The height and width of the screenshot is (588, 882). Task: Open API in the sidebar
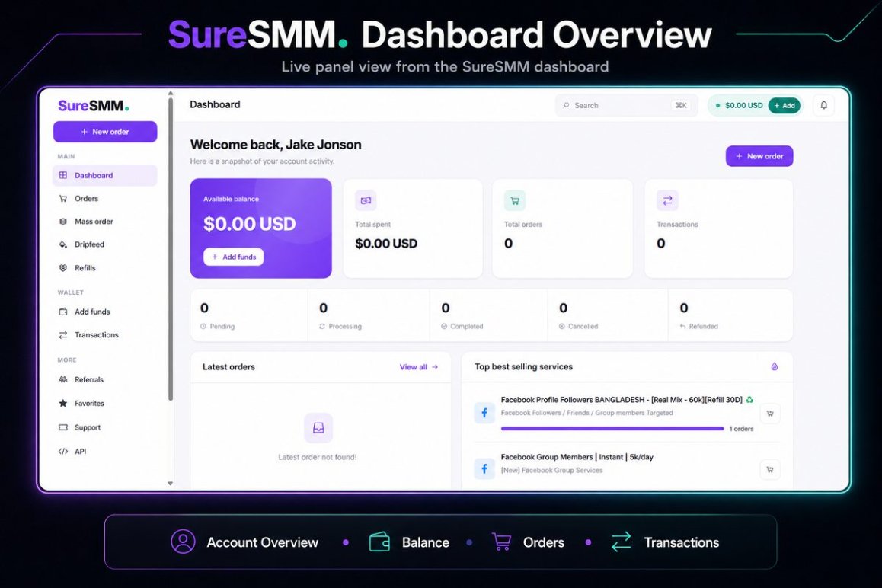(x=105, y=451)
